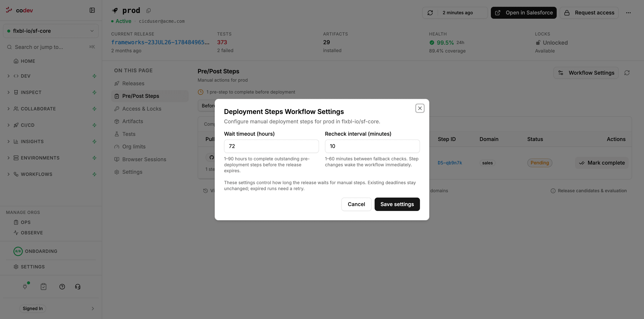Click the 8/8 onboarding progress badge

point(18,251)
